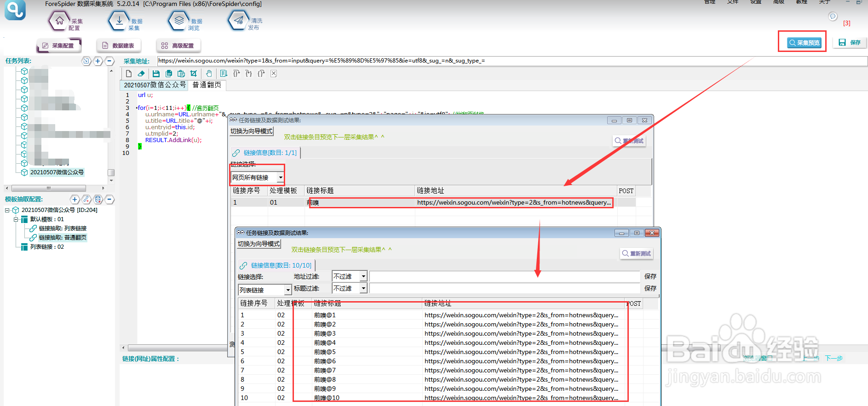
Task: Click the new document icon in script toolbar
Action: tap(129, 74)
